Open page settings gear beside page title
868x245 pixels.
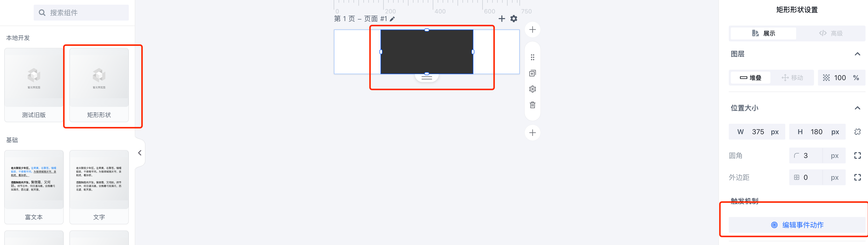(x=514, y=19)
